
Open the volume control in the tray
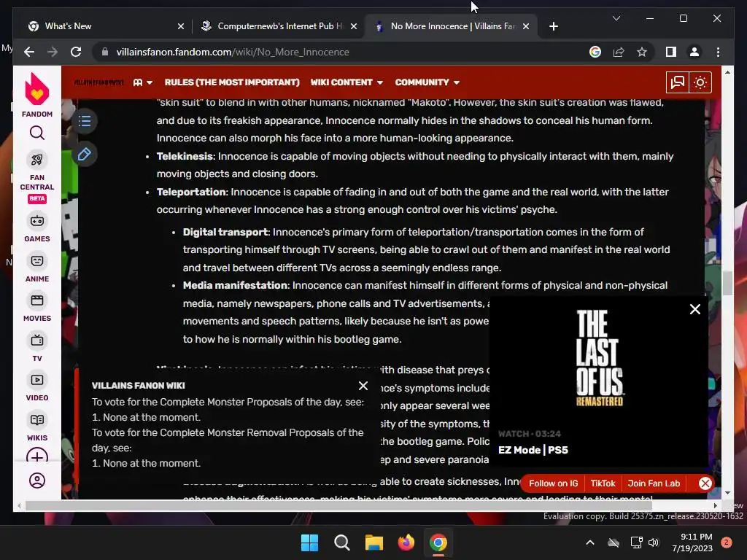[x=654, y=542]
